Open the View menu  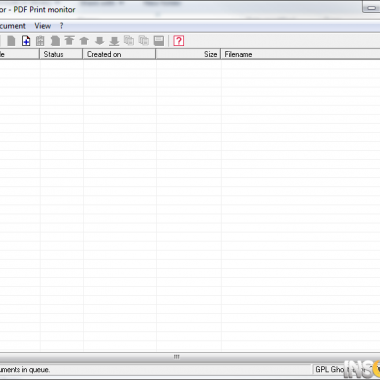coord(43,26)
